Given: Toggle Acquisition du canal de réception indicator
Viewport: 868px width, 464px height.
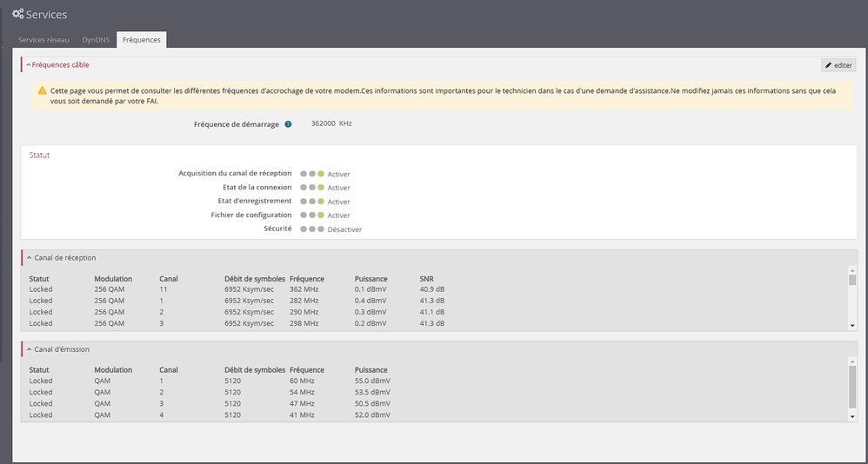Looking at the screenshot, I should [311, 174].
